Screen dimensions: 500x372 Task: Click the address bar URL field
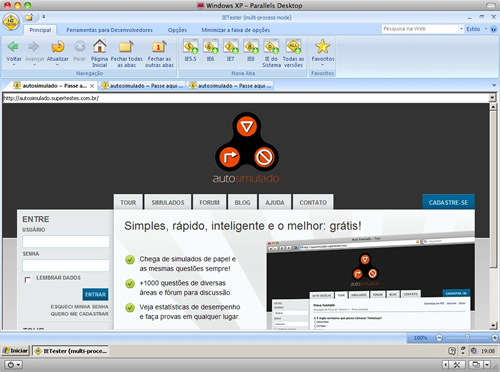[x=246, y=98]
